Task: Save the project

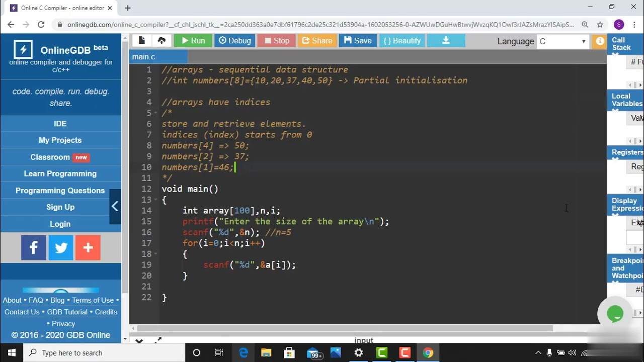Action: pos(357,41)
